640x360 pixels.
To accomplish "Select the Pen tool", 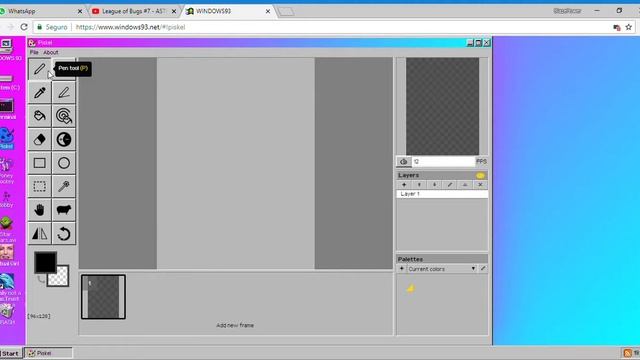I will click(x=40, y=69).
